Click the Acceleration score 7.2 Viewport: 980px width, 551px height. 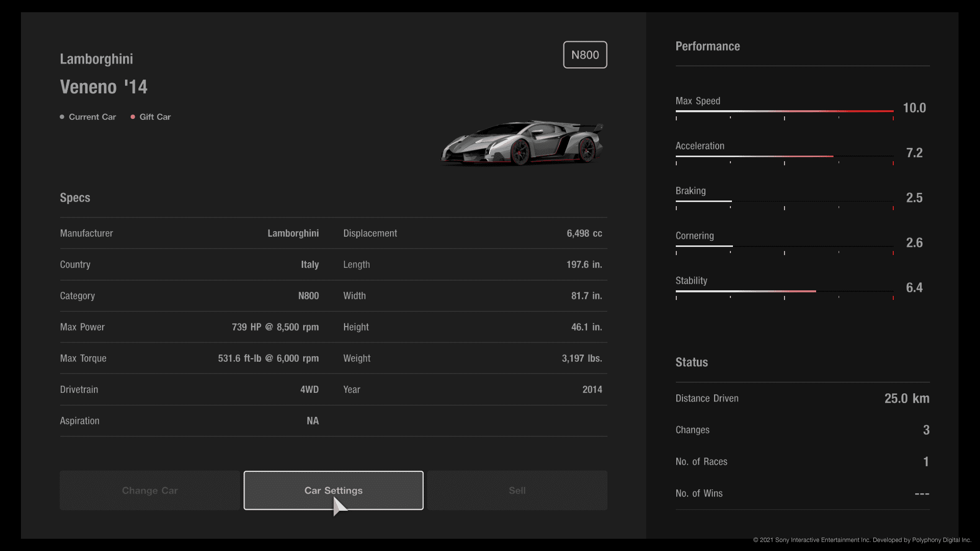914,153
